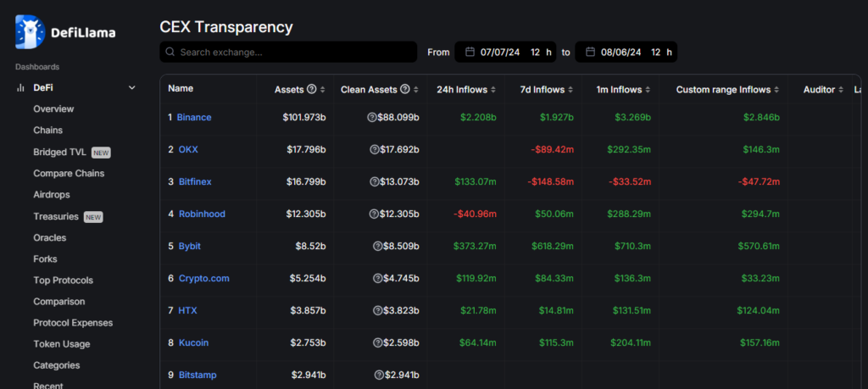Open Top Protocols in the sidebar
This screenshot has height=389, width=868.
(63, 280)
